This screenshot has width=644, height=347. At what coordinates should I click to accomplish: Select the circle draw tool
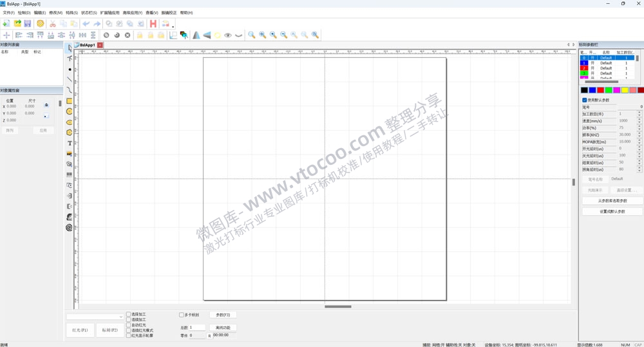pyautogui.click(x=70, y=111)
